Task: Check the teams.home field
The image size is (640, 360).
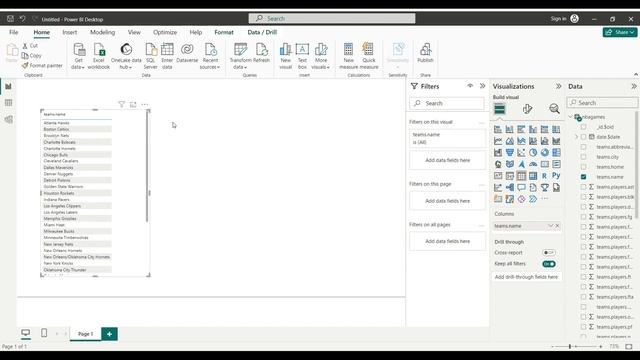Action: [x=583, y=167]
